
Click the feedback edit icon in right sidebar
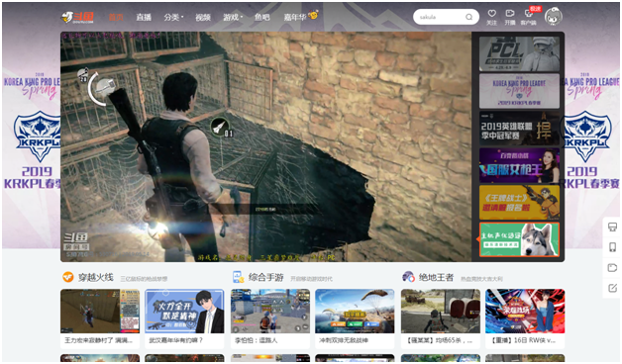[612, 288]
